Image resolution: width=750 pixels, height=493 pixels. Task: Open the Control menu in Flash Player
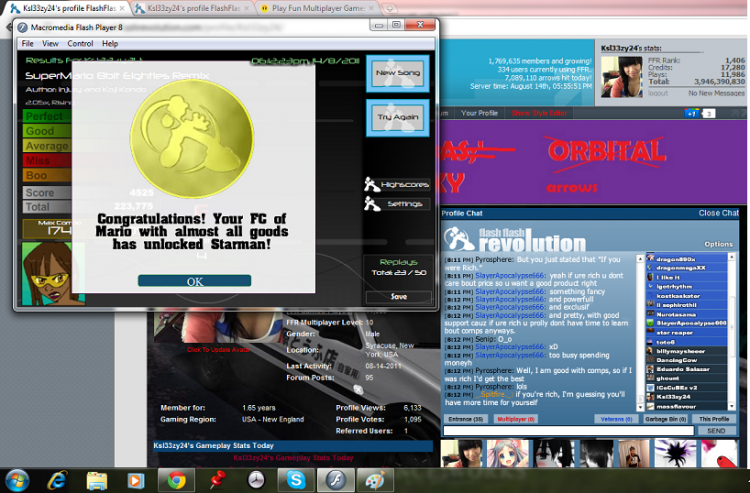[80, 44]
